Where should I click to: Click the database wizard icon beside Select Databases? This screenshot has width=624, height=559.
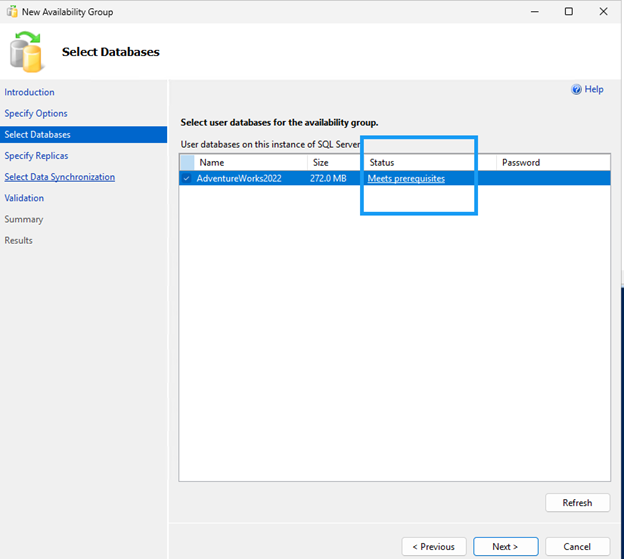[x=26, y=52]
